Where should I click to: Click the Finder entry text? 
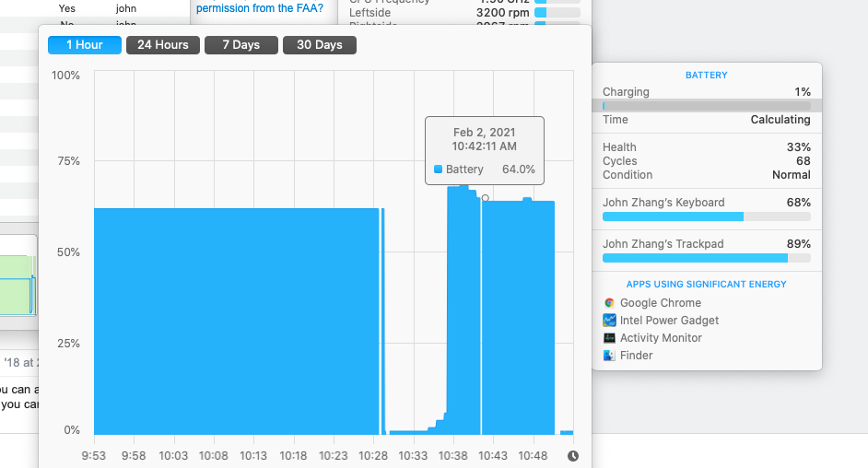[x=636, y=356]
